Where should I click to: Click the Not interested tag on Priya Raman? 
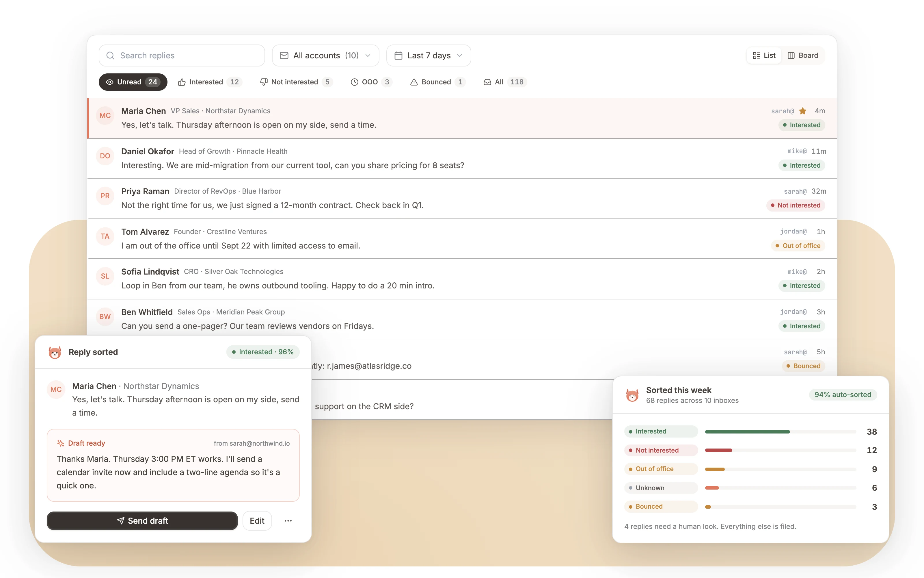795,205
